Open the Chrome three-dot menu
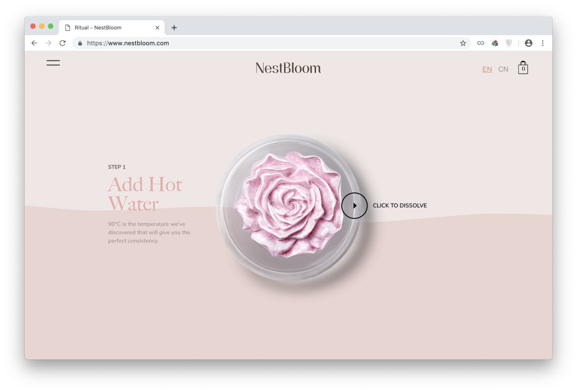Image resolution: width=577 pixels, height=392 pixels. point(543,43)
